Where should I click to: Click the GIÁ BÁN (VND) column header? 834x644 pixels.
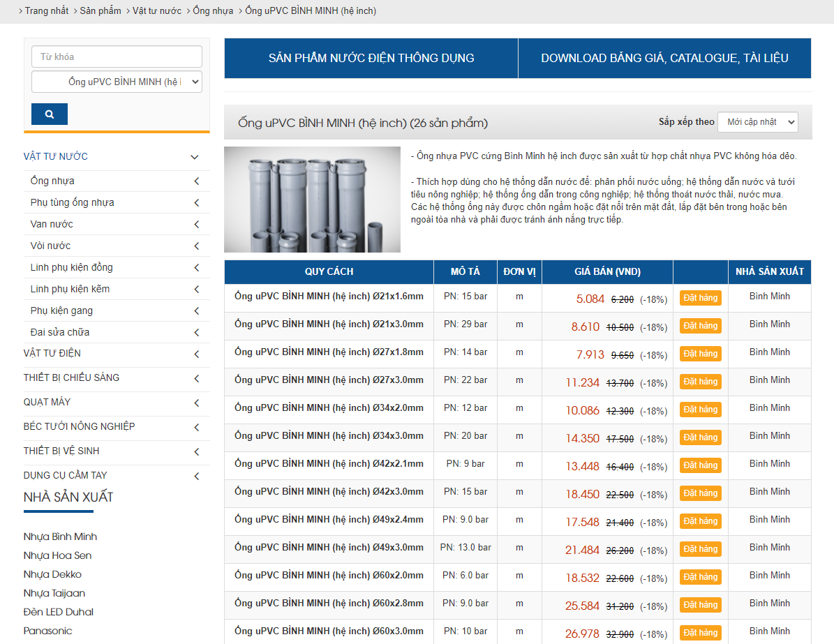(607, 271)
